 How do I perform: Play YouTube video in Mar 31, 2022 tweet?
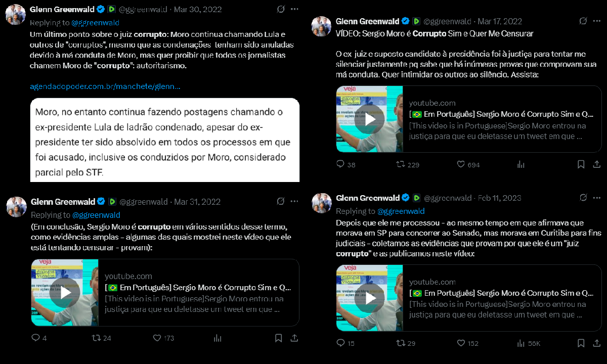[x=65, y=293]
